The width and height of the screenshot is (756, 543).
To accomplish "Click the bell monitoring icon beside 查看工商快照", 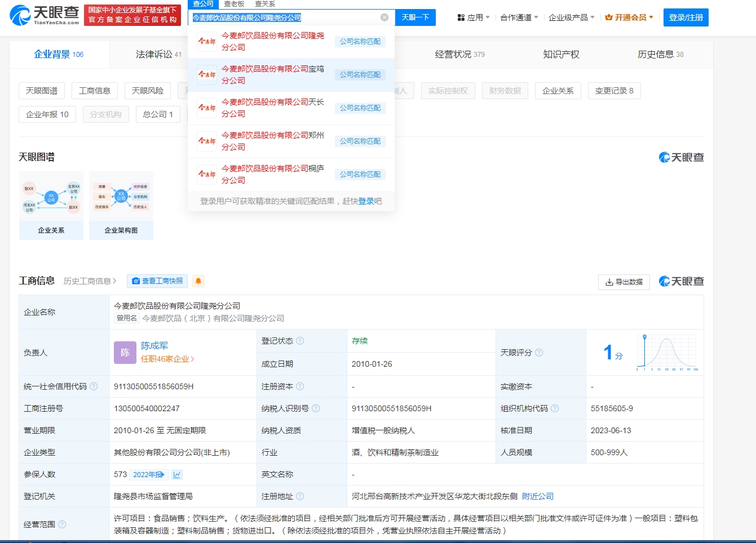I will 198,281.
